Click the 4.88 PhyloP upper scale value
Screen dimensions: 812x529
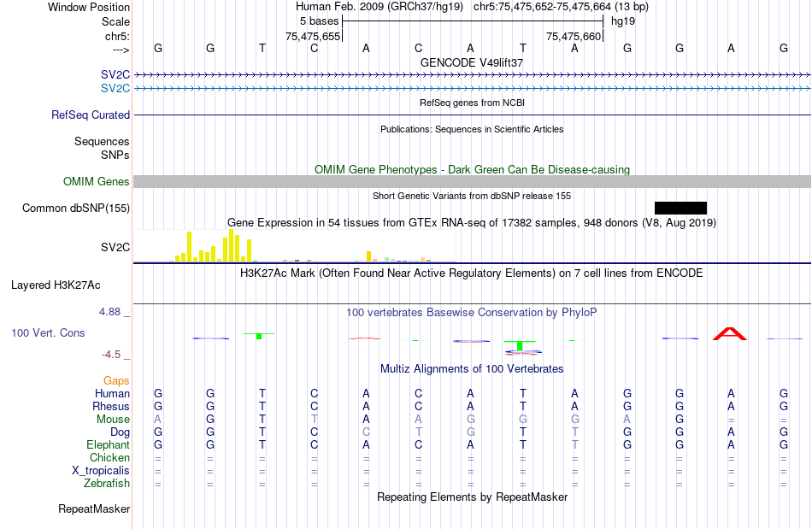click(x=109, y=312)
